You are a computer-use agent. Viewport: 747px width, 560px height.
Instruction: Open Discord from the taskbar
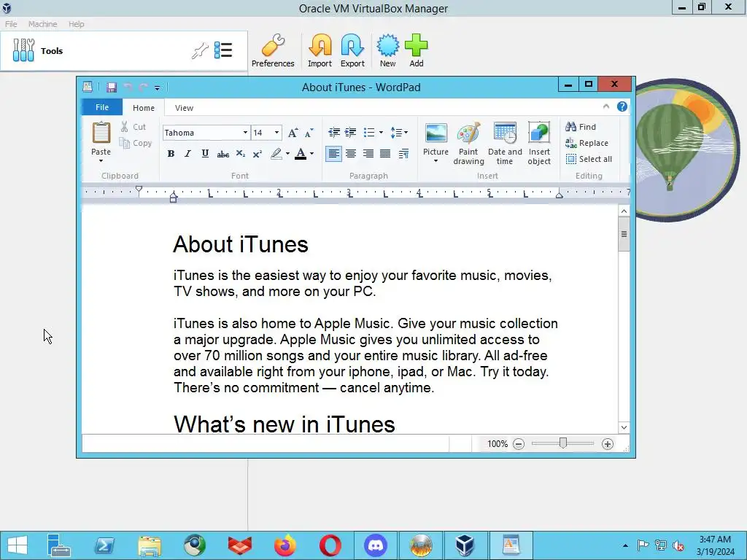pos(376,545)
